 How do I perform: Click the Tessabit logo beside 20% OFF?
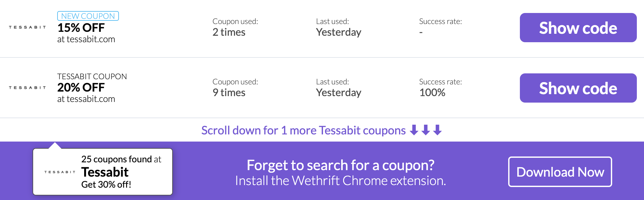pyautogui.click(x=27, y=88)
